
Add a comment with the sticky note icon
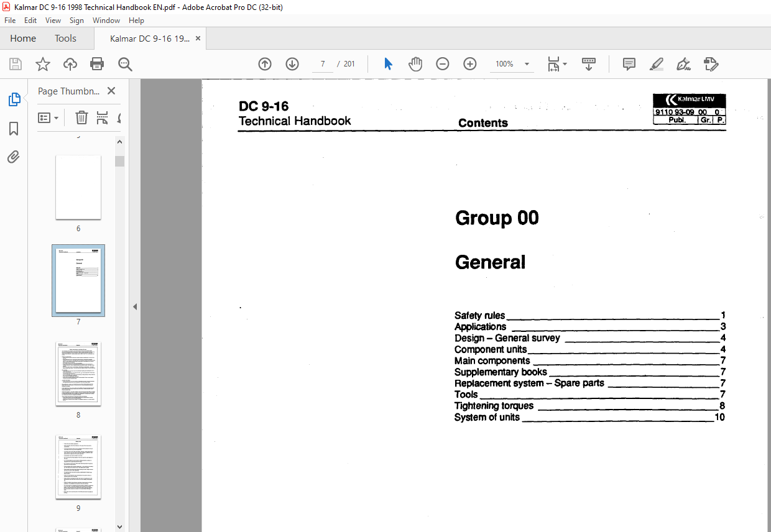pos(629,64)
